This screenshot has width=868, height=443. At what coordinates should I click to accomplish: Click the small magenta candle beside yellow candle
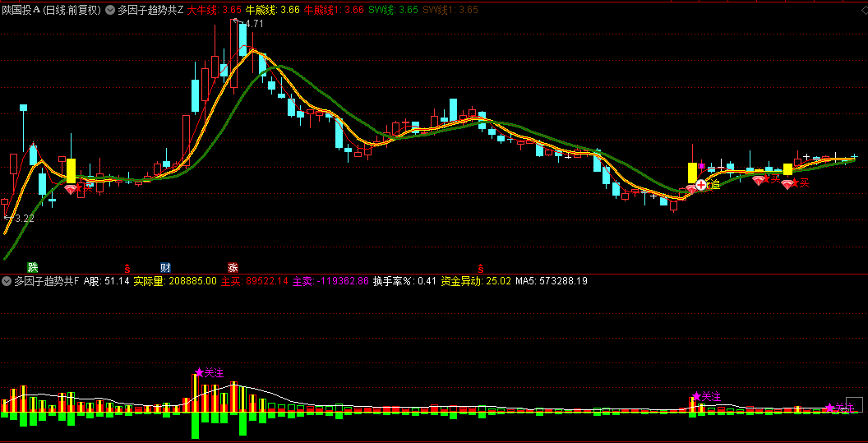tap(702, 165)
